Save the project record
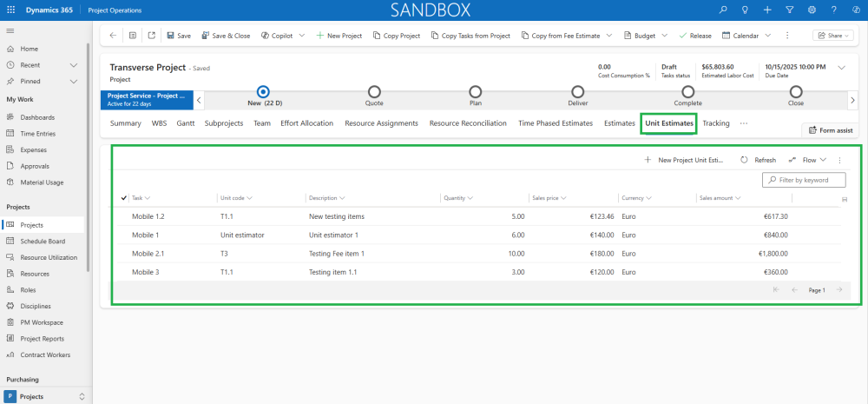 tap(179, 36)
